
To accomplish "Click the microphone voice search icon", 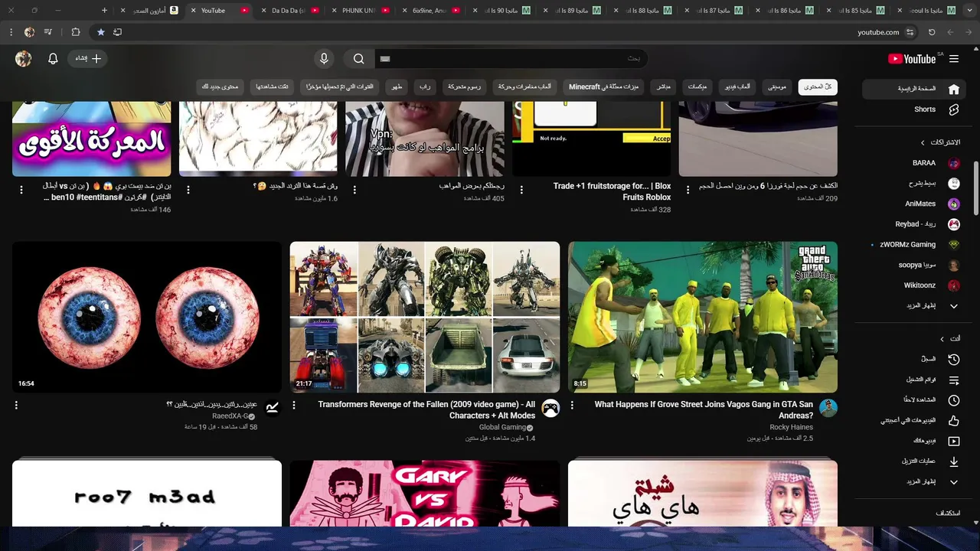I will coord(324,59).
